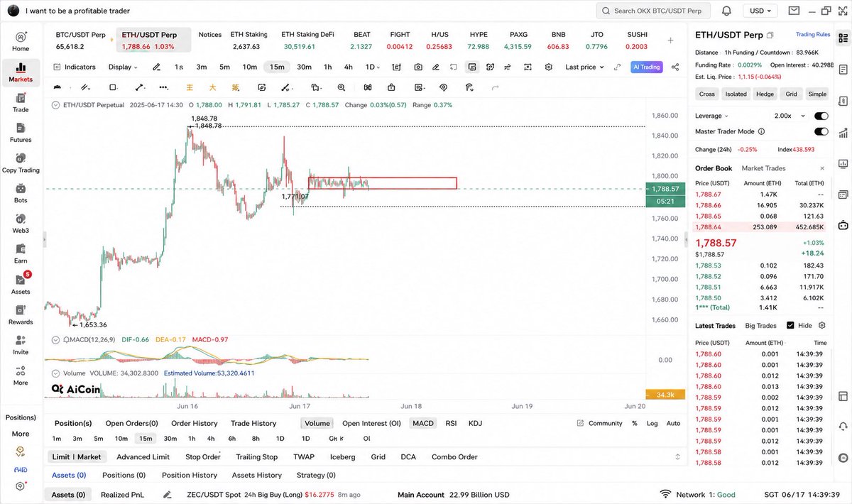Image resolution: width=852 pixels, height=504 pixels.
Task: Select the rectangle shape drawing tool
Action: (x=112, y=87)
